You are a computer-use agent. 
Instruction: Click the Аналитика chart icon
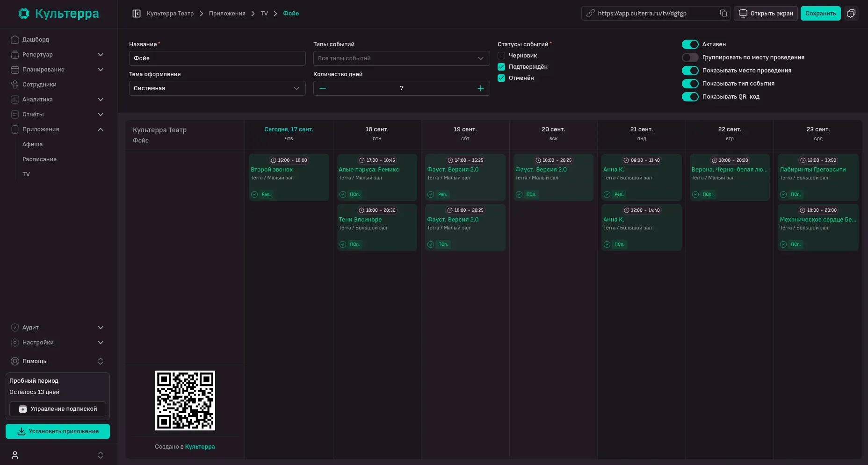click(x=15, y=100)
